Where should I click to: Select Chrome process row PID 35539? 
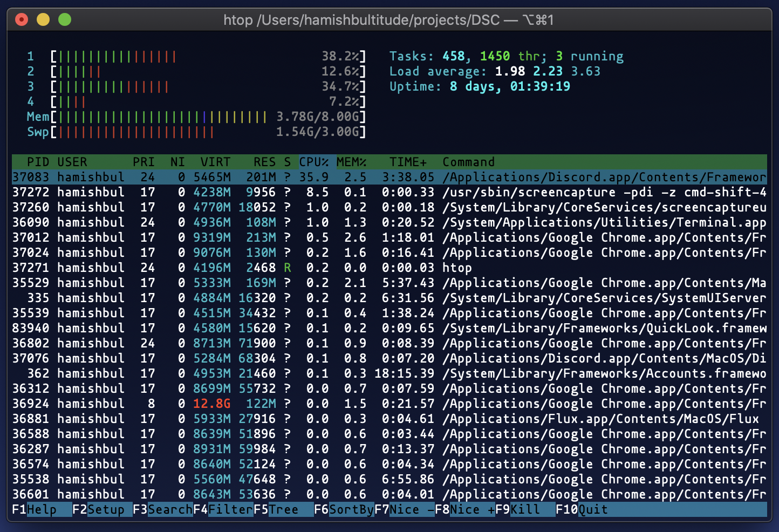(x=389, y=313)
